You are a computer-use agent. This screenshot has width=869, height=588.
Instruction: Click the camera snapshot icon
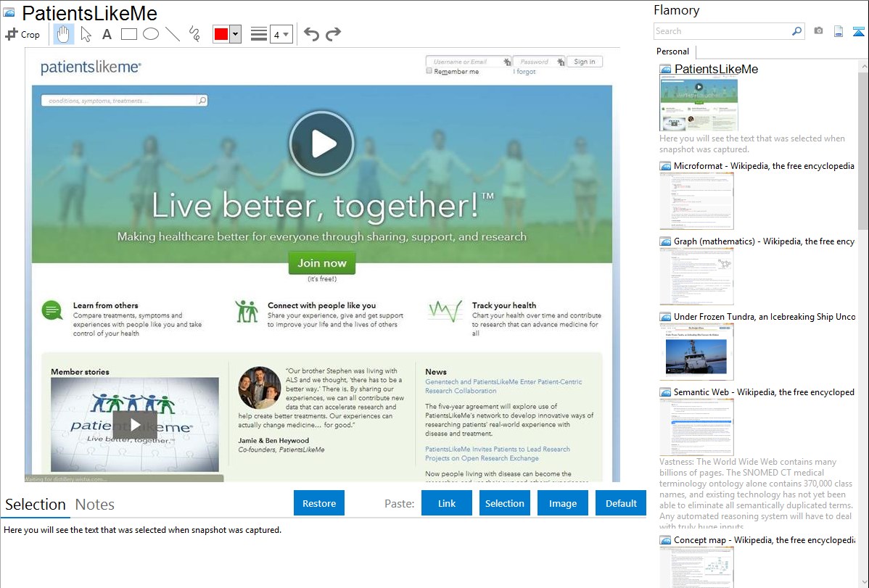818,31
